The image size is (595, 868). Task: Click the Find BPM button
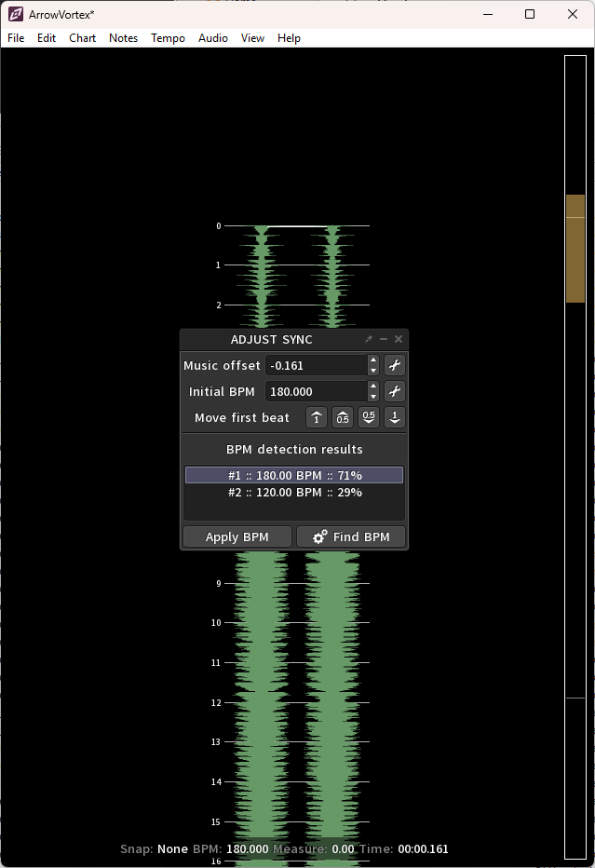click(351, 537)
